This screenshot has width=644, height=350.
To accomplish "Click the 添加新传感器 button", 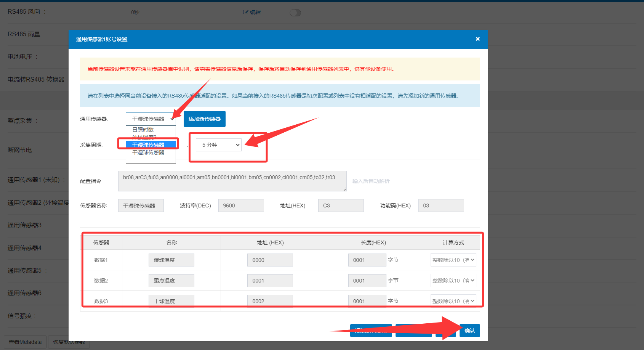I will click(x=205, y=119).
